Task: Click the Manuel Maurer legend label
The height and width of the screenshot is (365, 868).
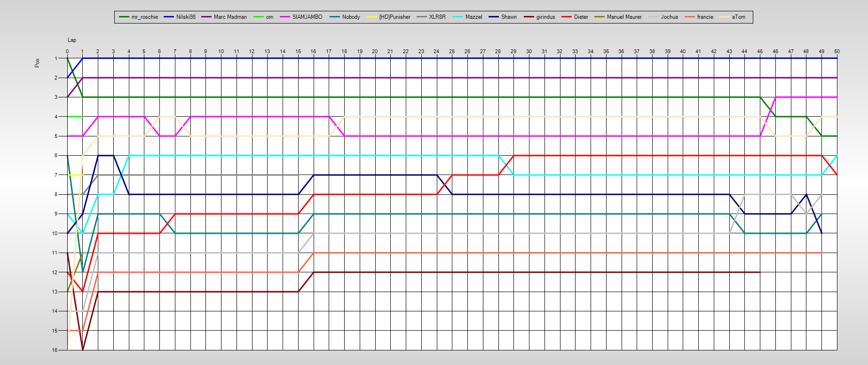Action: pyautogui.click(x=624, y=17)
